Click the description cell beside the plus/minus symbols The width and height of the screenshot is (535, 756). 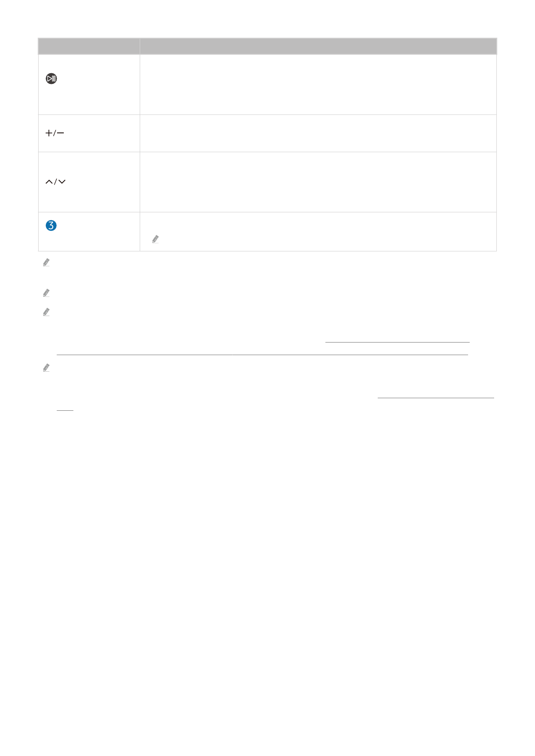[x=318, y=133]
